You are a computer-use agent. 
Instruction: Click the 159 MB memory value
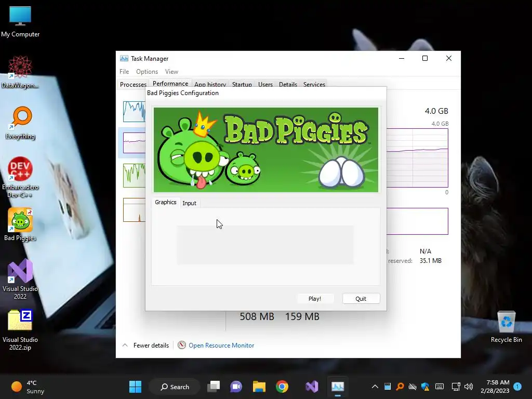302,316
